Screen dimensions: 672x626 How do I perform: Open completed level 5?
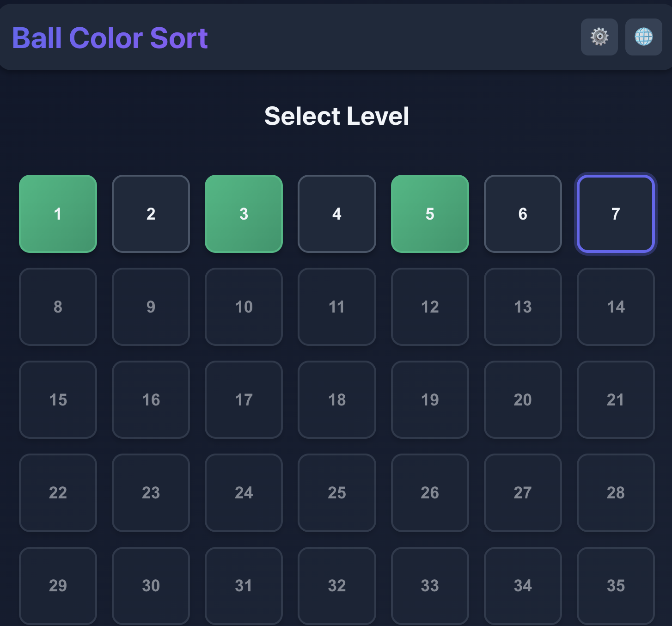[430, 214]
